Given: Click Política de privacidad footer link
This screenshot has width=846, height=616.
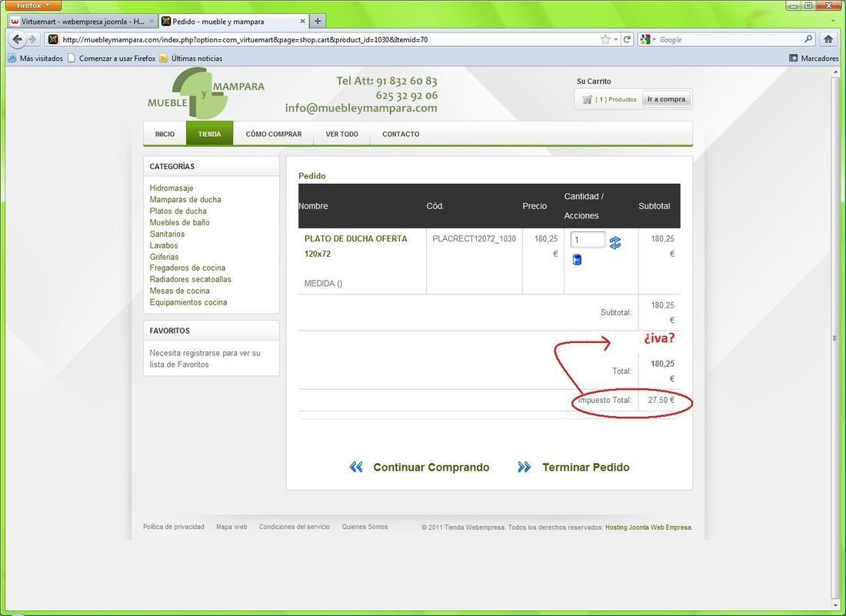Looking at the screenshot, I should point(174,527).
